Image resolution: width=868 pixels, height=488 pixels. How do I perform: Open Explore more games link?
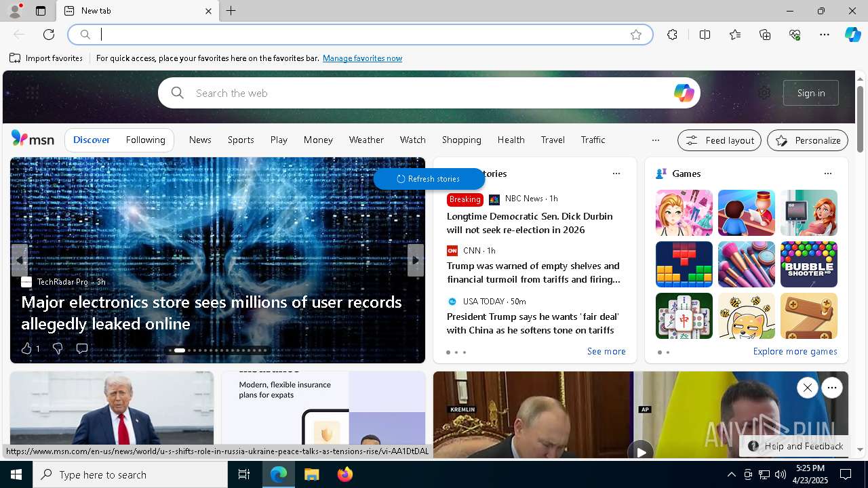795,351
